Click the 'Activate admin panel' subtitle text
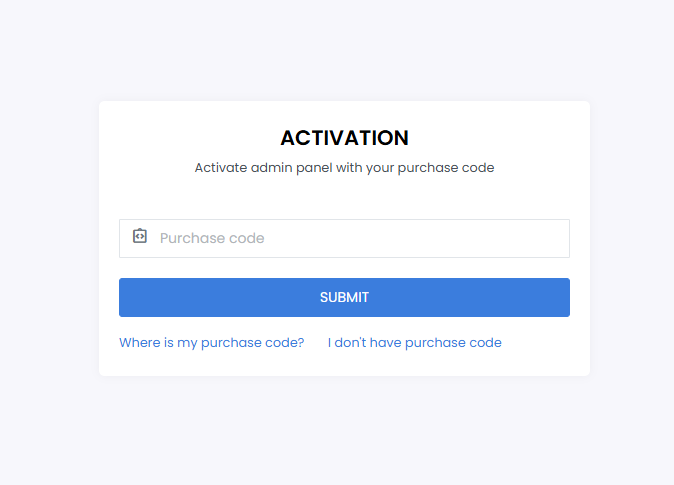The width and height of the screenshot is (674, 485). 344,168
